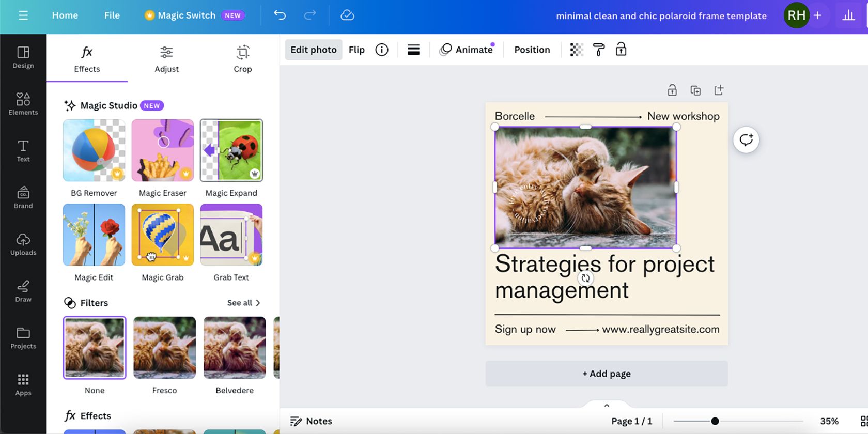868x434 pixels.
Task: Open the Uploads sidebar panel
Action: coord(23,244)
